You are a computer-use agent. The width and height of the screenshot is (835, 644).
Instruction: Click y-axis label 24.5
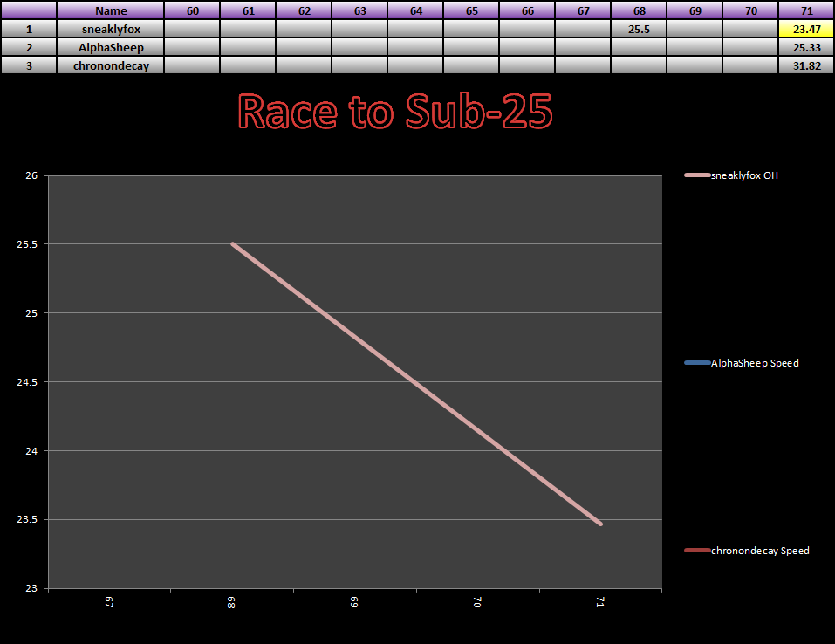point(27,382)
